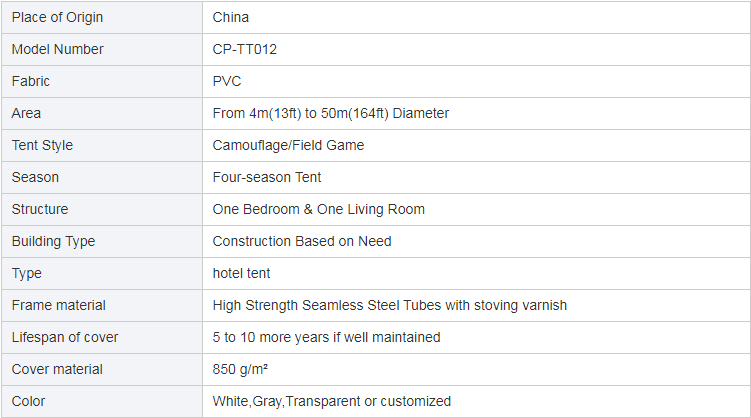
Task: Select the Color options value text
Action: coord(331,401)
